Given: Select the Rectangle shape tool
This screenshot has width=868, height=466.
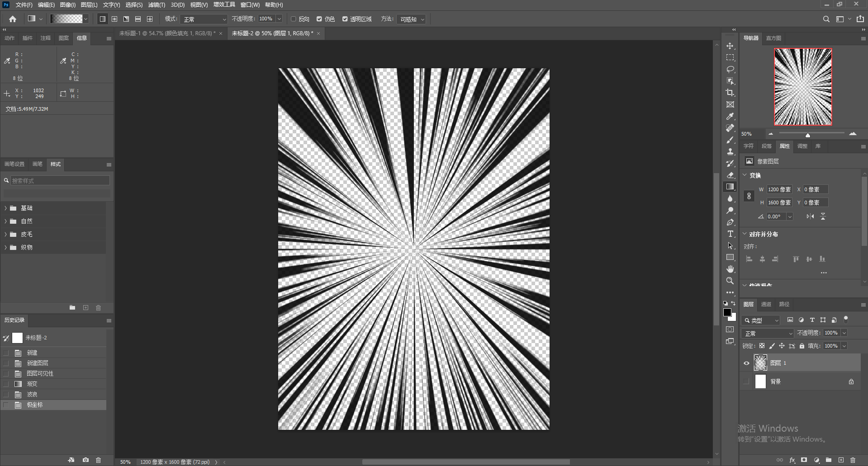Looking at the screenshot, I should pos(730,257).
